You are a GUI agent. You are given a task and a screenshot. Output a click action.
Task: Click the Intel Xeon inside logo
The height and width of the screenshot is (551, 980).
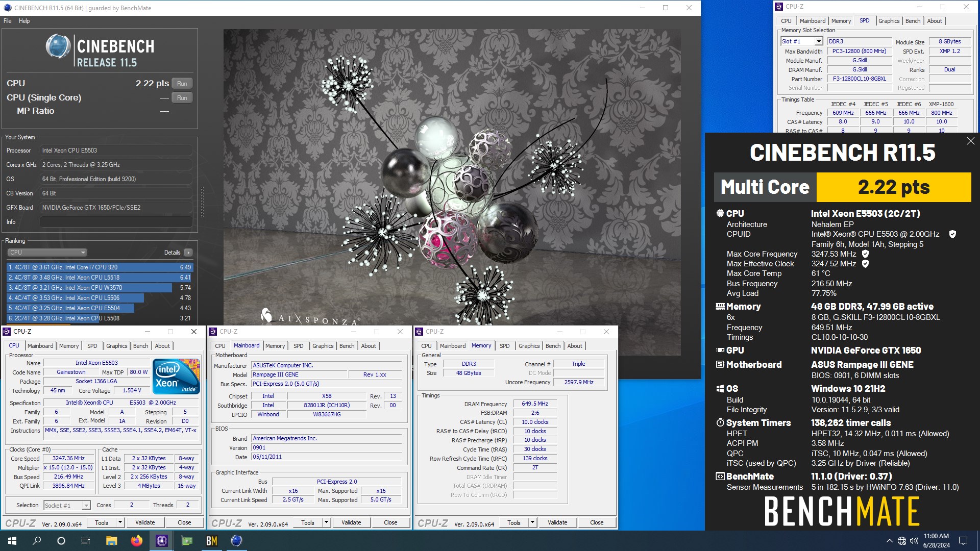[176, 377]
